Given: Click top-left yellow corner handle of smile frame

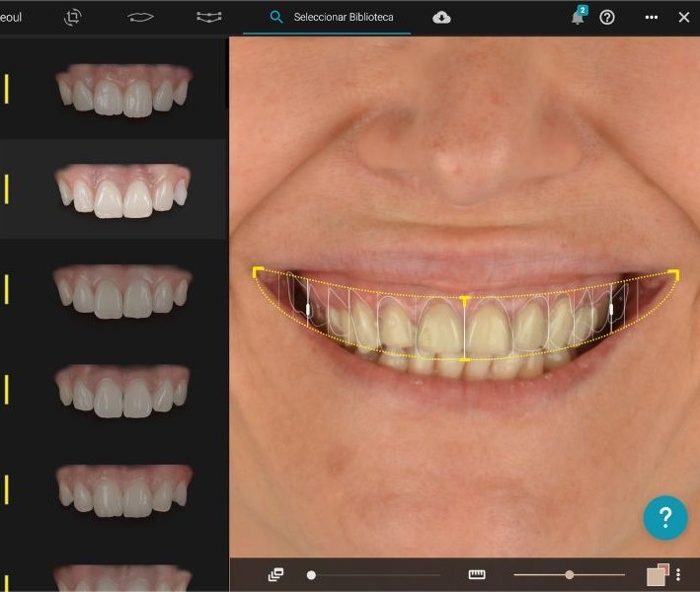Looking at the screenshot, I should click(258, 271).
